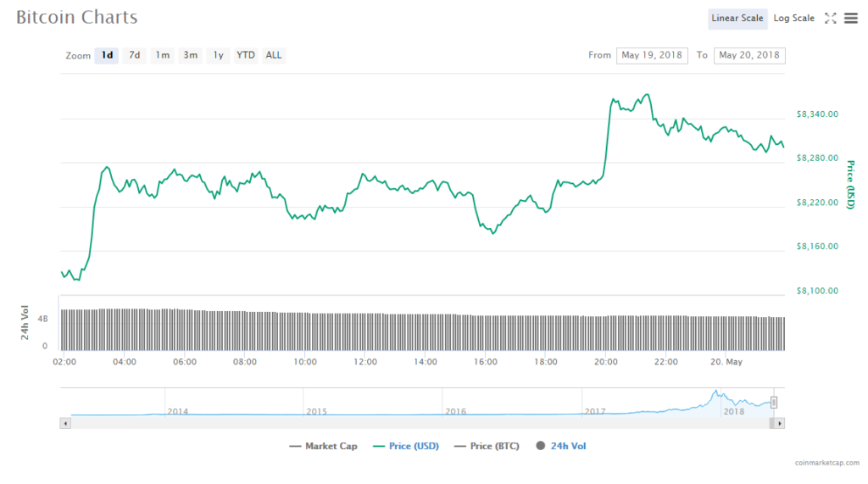The image size is (868, 484).
Task: Click the To date field
Action: 748,55
